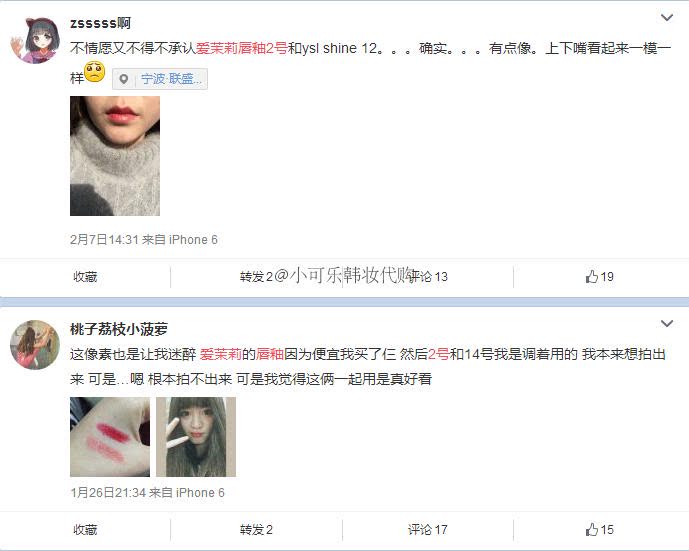The image size is (689, 551).
Task: Open username zsssss啊 profile link
Action: (x=100, y=23)
